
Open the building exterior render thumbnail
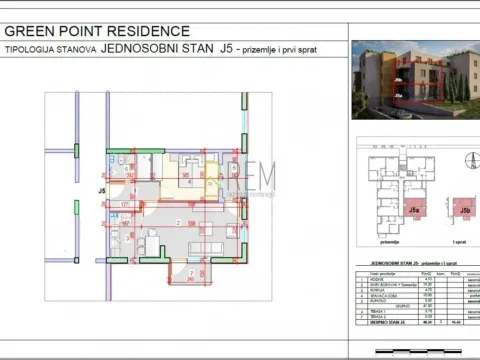pos(416,80)
